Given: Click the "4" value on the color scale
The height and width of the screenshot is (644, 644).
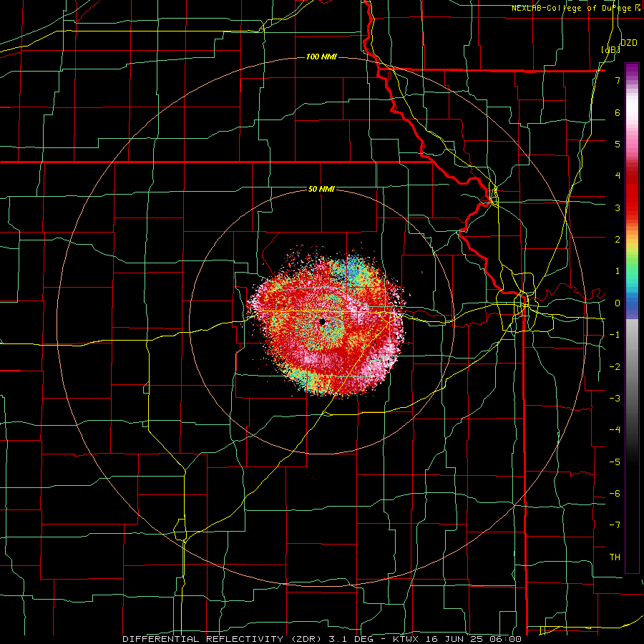Looking at the screenshot, I should [618, 176].
